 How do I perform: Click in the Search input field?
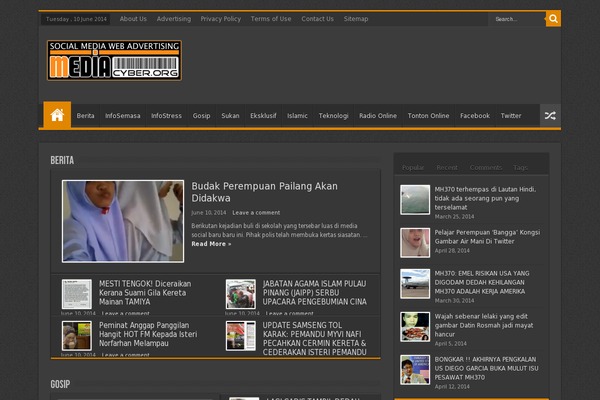[x=517, y=19]
